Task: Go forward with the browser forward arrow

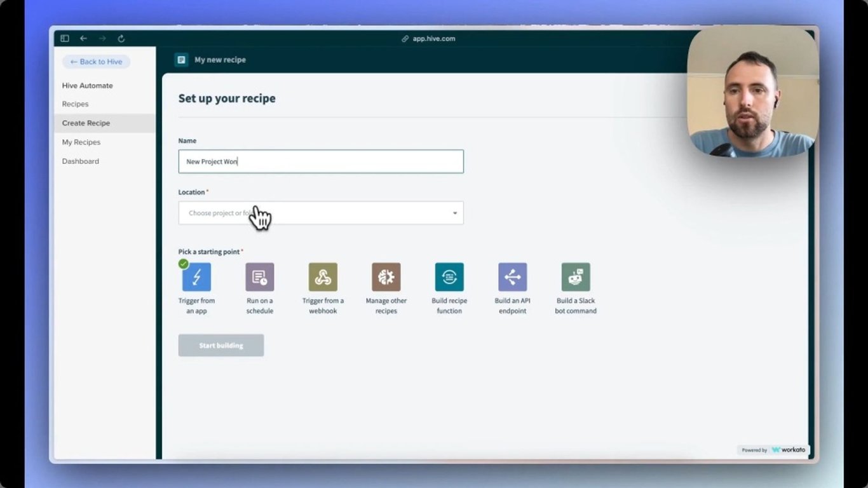Action: (x=102, y=39)
